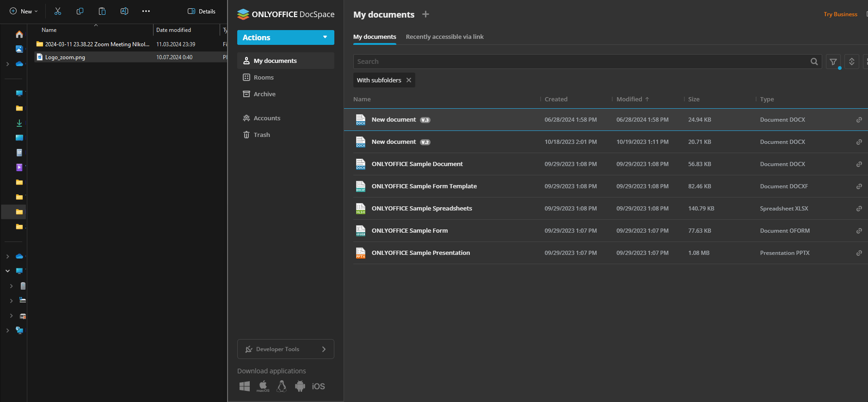
Task: Expand the OneDrive tree node near Gallery
Action: 7,64
